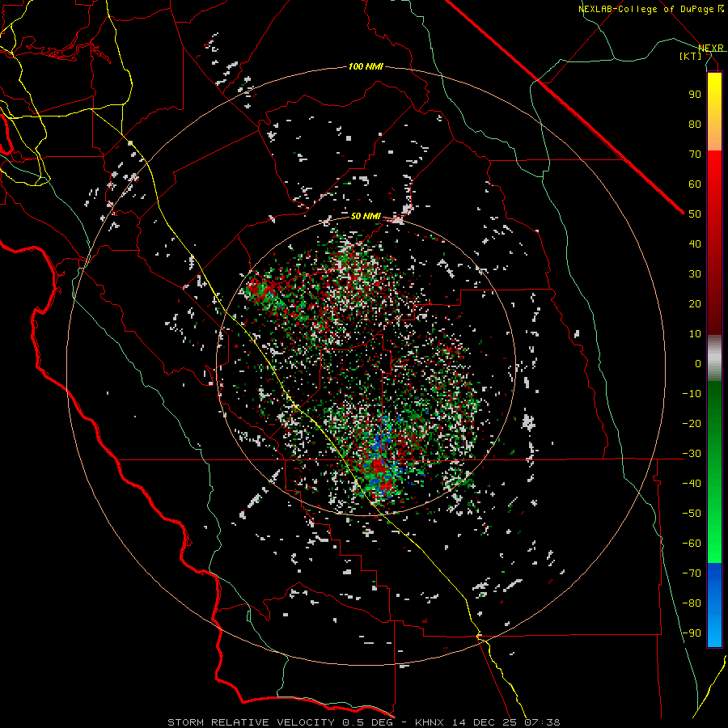Click the 50 NMI range ring label
728x728 pixels.
coord(366,216)
